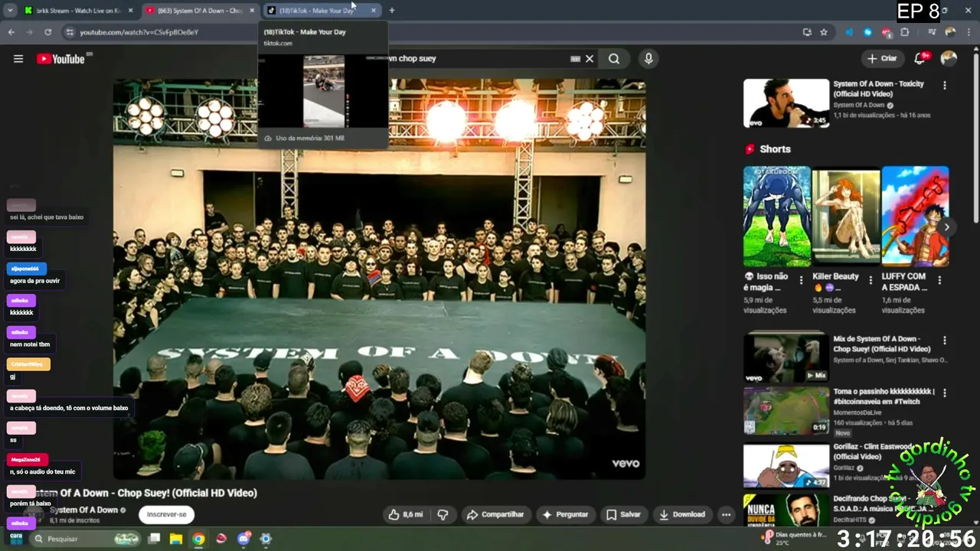The height and width of the screenshot is (551, 980).
Task: Open Discord from the taskbar
Action: [244, 539]
